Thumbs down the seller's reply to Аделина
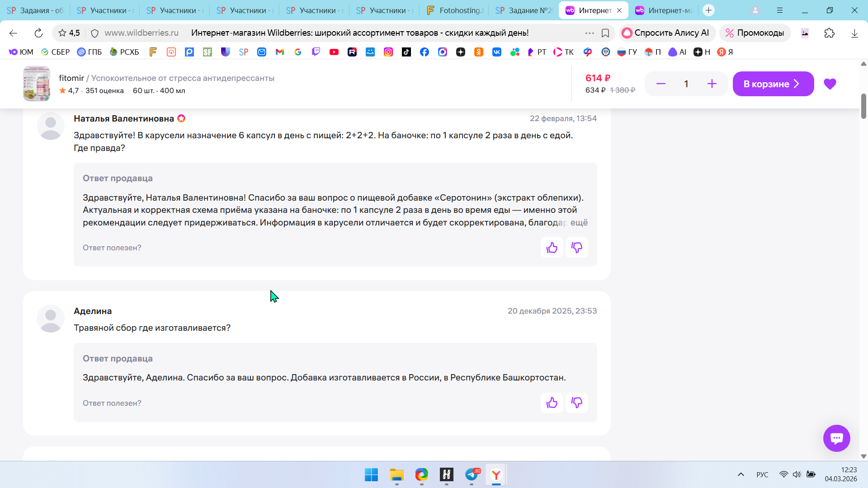The image size is (868, 488). 576,403
